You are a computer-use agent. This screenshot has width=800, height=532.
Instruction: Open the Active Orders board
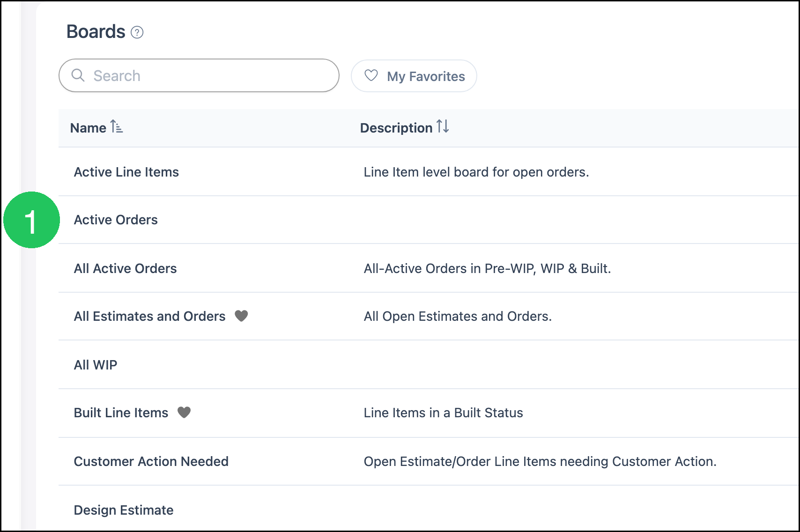(116, 220)
